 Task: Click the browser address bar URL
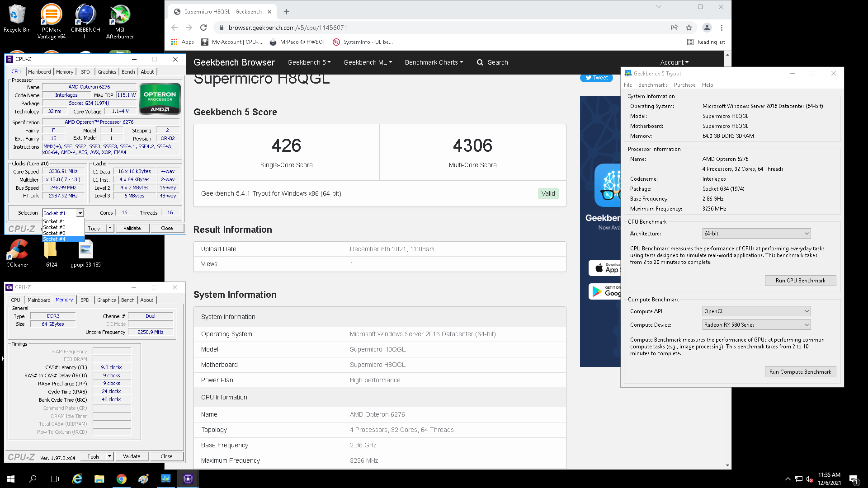(288, 28)
